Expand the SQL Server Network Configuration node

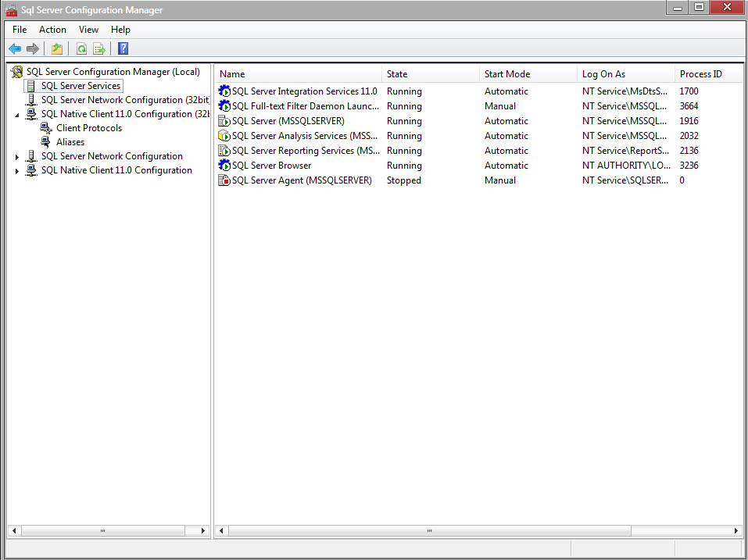coord(17,157)
